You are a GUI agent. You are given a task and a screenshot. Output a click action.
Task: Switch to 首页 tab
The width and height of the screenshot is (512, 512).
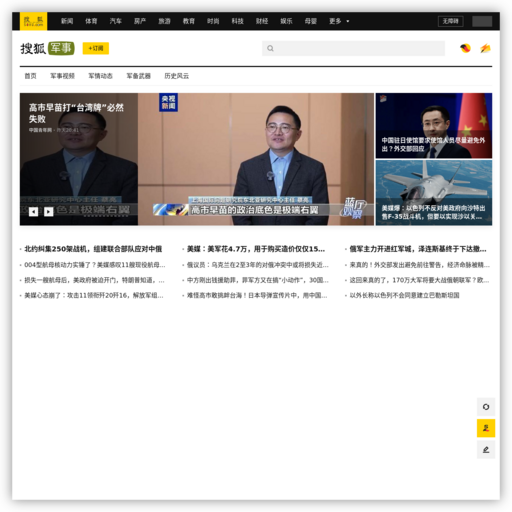[x=30, y=76]
